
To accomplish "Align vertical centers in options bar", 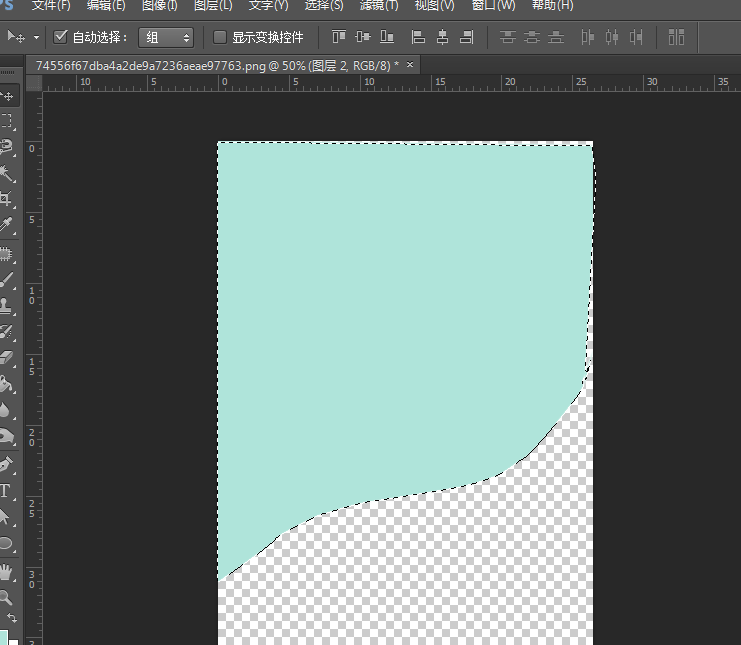I will point(363,36).
